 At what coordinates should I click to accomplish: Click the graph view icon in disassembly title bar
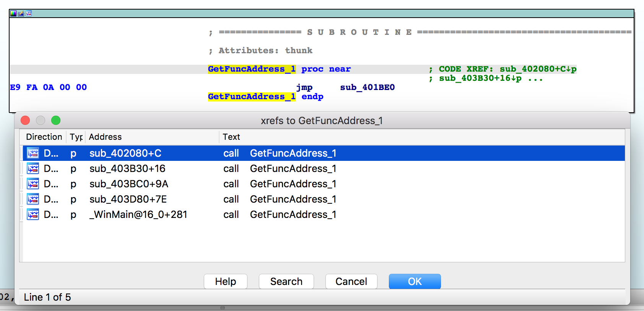pos(29,13)
